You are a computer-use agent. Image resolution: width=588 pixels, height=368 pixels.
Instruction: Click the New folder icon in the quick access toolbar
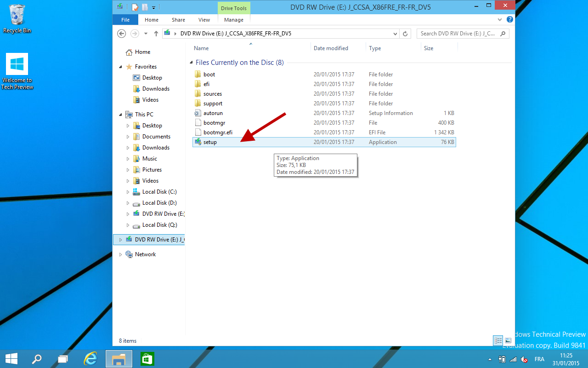point(145,7)
